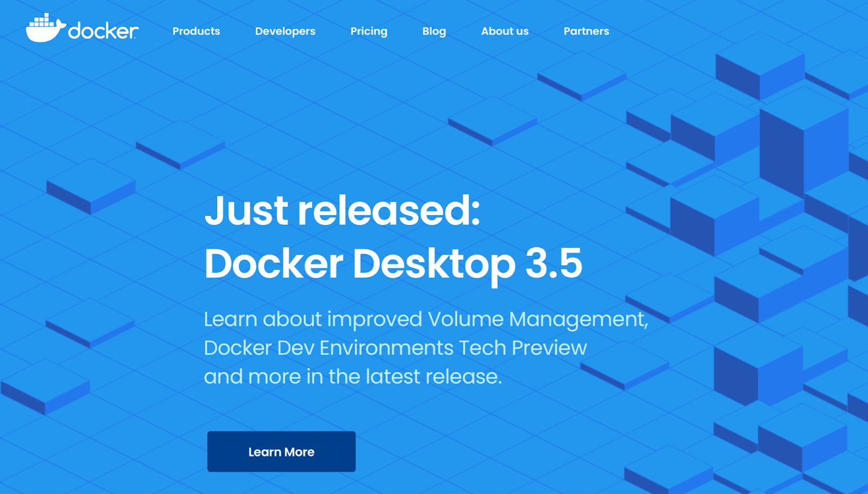The image size is (868, 494).
Task: Click the "and more in the latest release." text
Action: tap(353, 376)
